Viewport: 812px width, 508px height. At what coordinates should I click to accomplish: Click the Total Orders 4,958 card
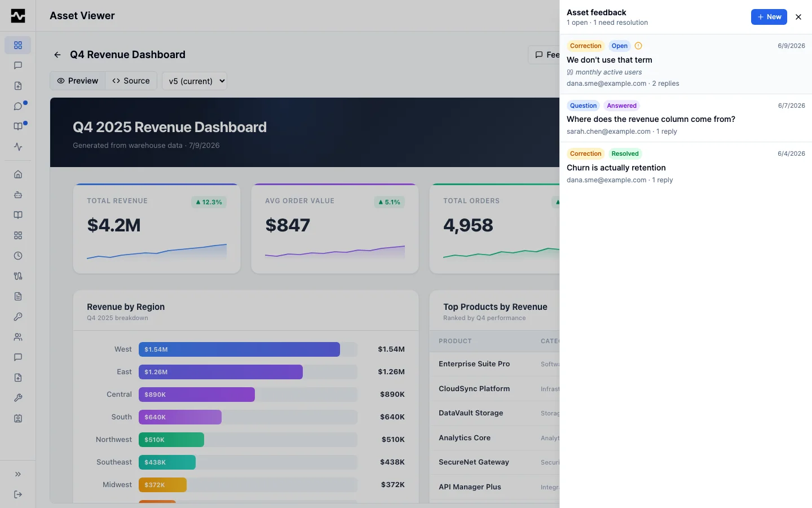click(495, 229)
